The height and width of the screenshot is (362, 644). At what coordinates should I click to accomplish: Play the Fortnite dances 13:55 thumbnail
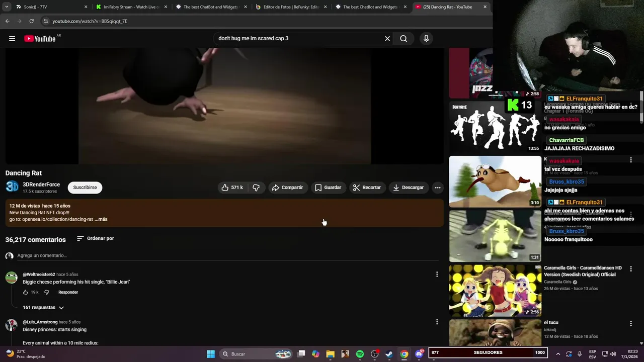495,127
